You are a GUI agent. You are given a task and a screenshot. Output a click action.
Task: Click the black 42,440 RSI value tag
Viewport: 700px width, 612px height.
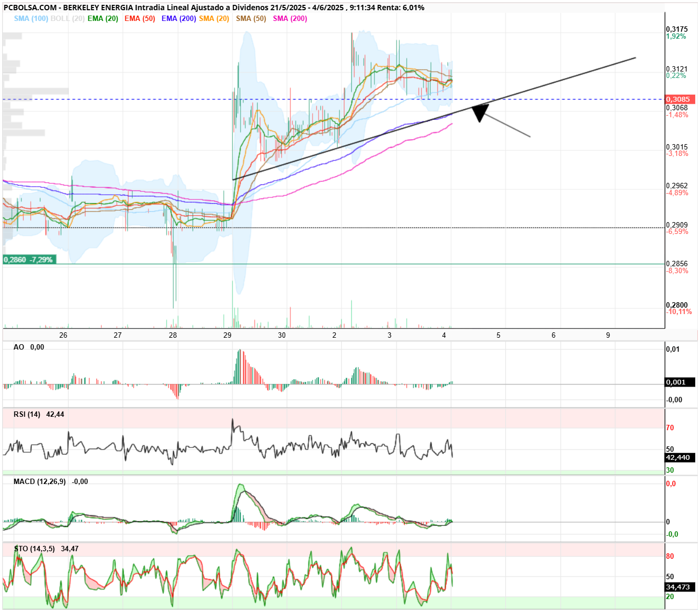click(680, 458)
